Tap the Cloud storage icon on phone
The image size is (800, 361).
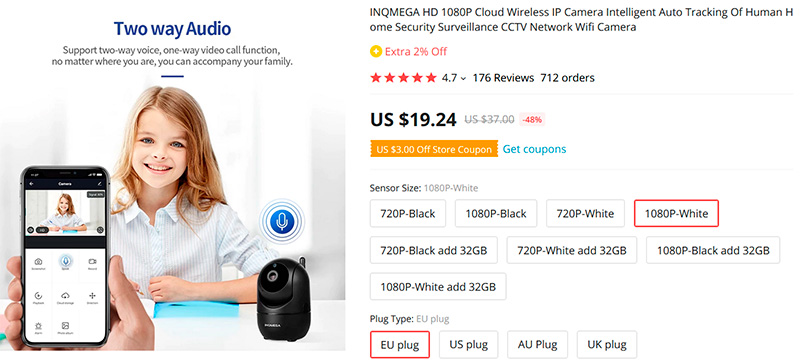coord(65,297)
